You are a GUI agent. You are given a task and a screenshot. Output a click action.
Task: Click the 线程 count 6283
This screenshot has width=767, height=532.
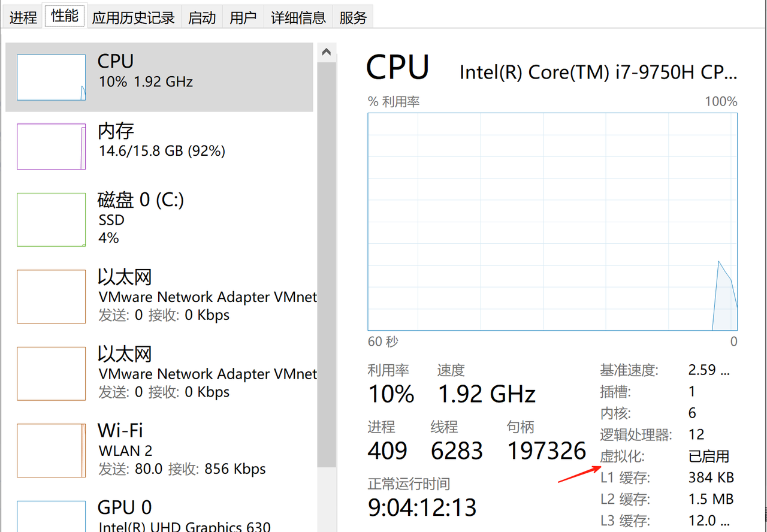coord(457,451)
